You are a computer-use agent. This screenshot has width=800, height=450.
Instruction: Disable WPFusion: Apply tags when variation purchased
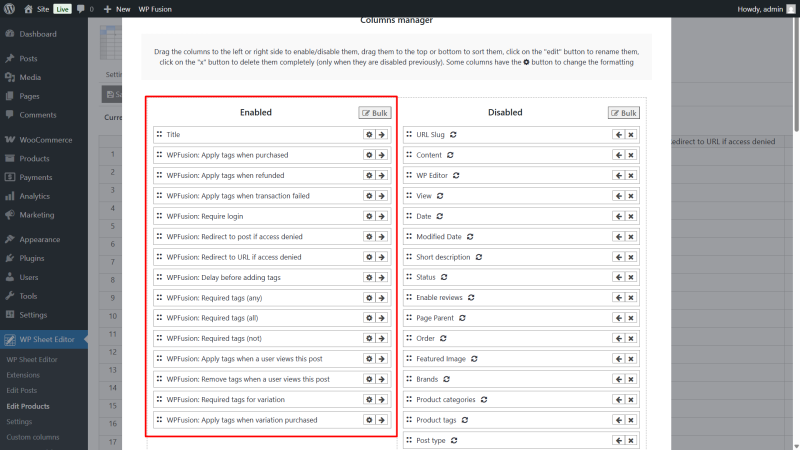click(x=382, y=420)
